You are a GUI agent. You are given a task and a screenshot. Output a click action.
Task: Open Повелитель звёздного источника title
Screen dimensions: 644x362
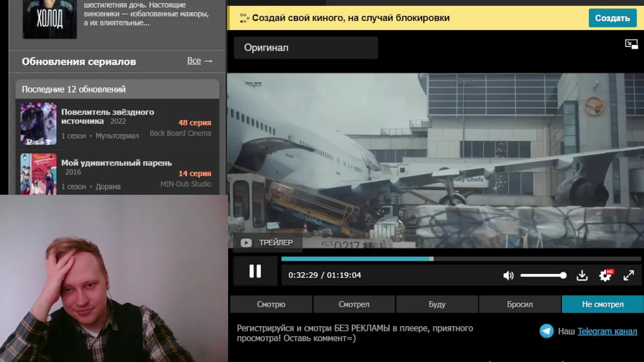click(108, 117)
